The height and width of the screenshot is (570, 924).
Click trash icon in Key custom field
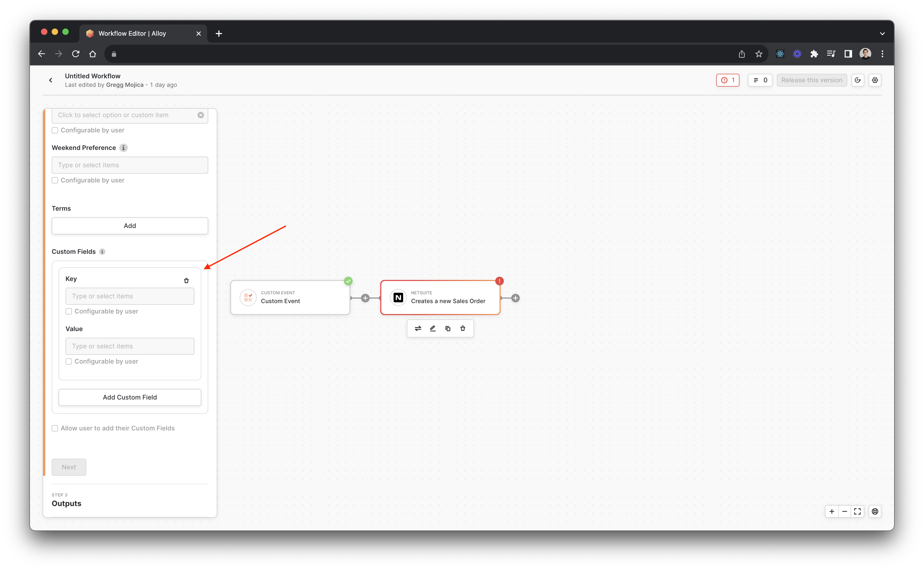coord(186,280)
